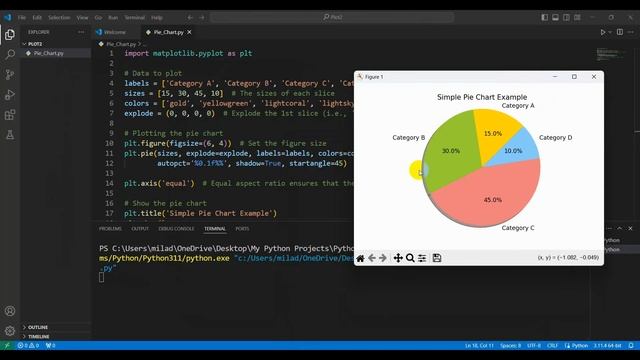Image resolution: width=640 pixels, height=360 pixels.
Task: Close the Pie_Chart.py editor tab
Action: (x=189, y=32)
